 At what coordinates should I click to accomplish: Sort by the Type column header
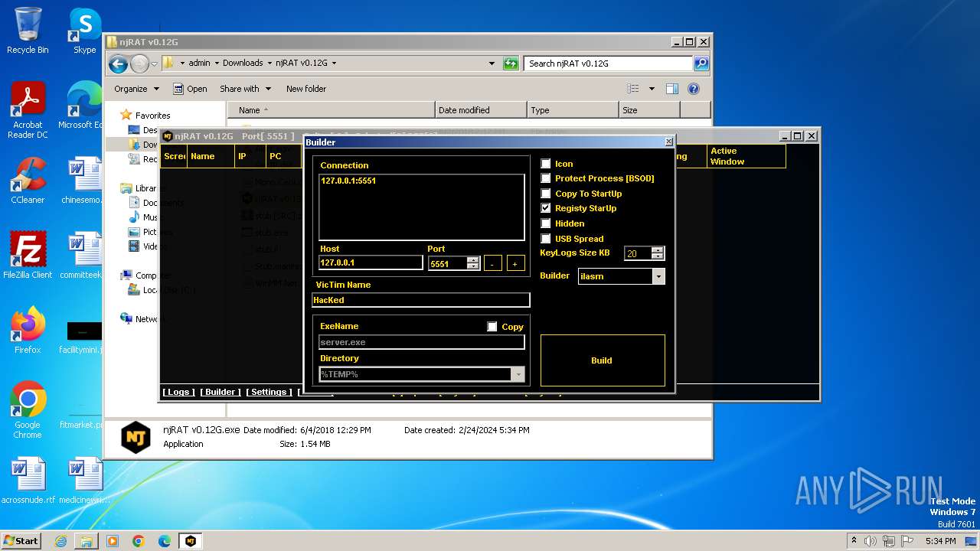(x=573, y=110)
